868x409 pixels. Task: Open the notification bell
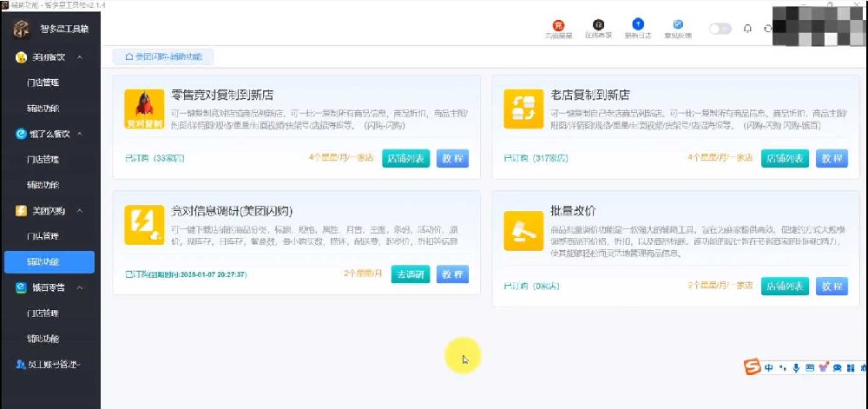(x=747, y=29)
